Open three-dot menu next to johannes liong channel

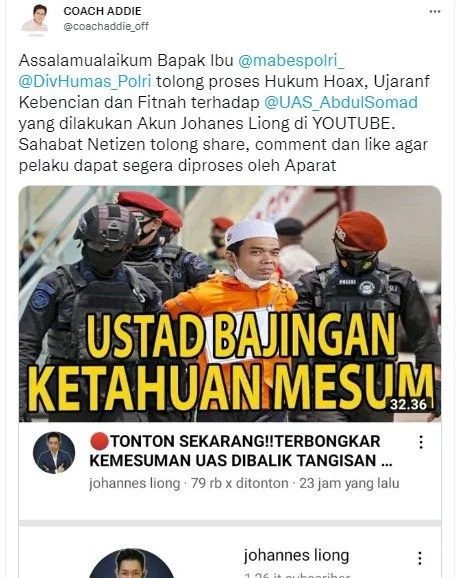point(420,558)
